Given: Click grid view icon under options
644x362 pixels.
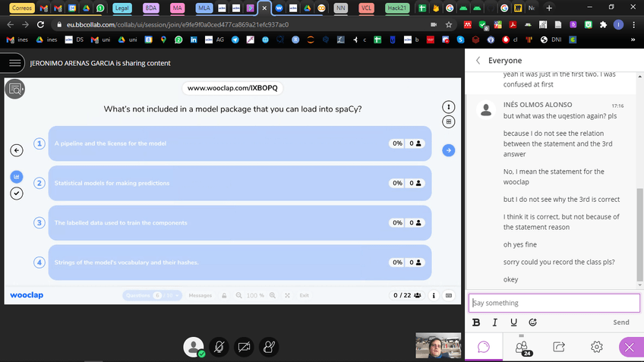Looking at the screenshot, I should (449, 121).
